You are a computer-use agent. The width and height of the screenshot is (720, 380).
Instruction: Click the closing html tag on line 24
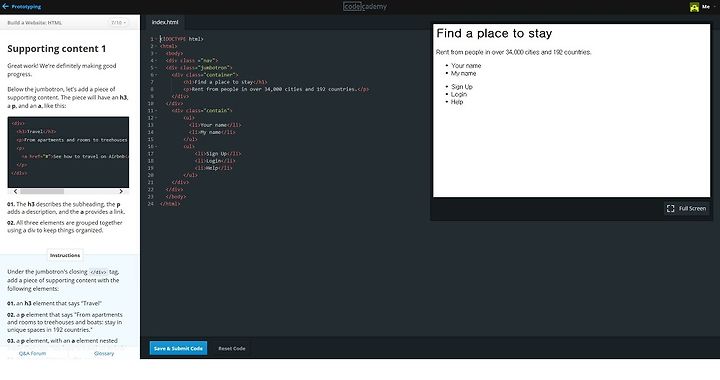(x=170, y=204)
